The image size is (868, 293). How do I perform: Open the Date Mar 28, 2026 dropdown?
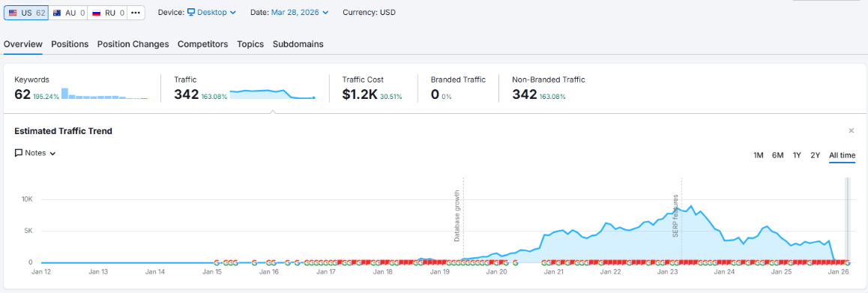pos(300,12)
